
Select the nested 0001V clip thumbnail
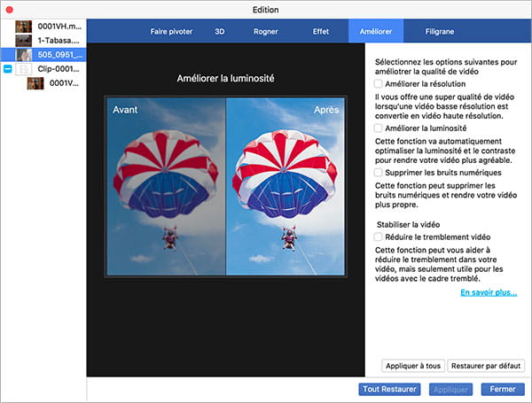click(35, 83)
